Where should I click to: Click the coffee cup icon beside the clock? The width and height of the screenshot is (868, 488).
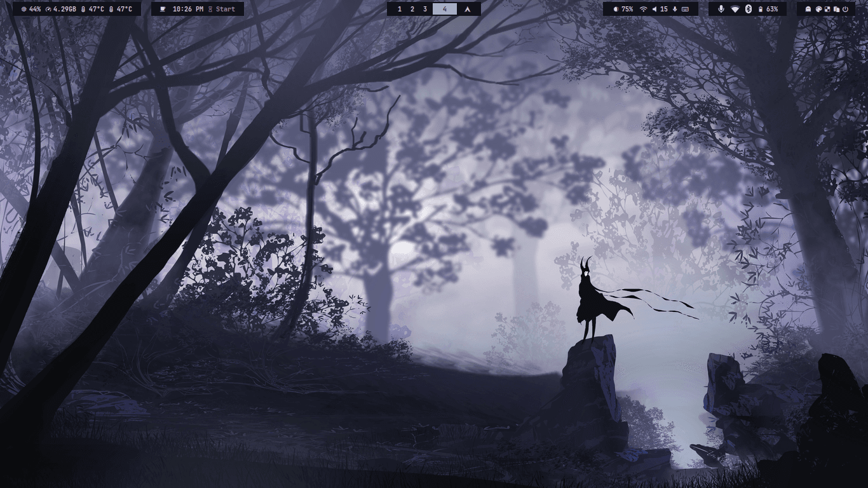[163, 9]
